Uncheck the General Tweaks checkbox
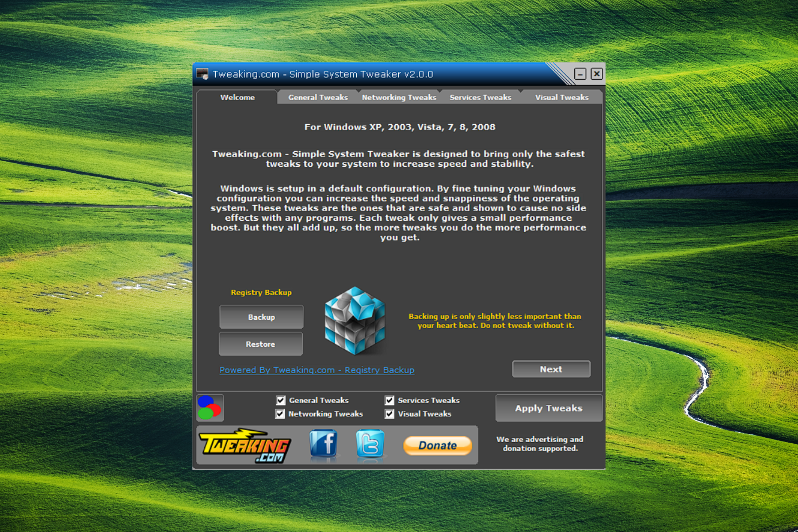798x532 pixels. [281, 400]
